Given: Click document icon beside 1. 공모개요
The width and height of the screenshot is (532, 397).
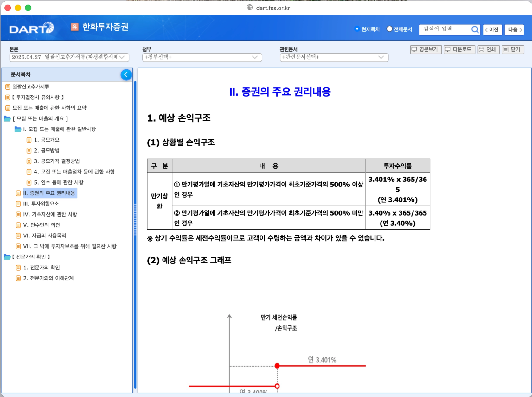Looking at the screenshot, I should pyautogui.click(x=29, y=140).
